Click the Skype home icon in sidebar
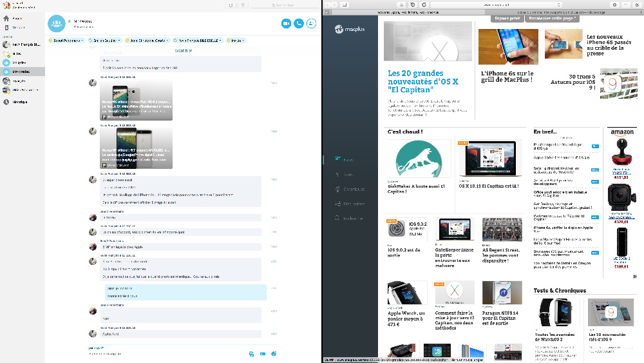Viewport: 644px width, 363px height. pos(6,19)
